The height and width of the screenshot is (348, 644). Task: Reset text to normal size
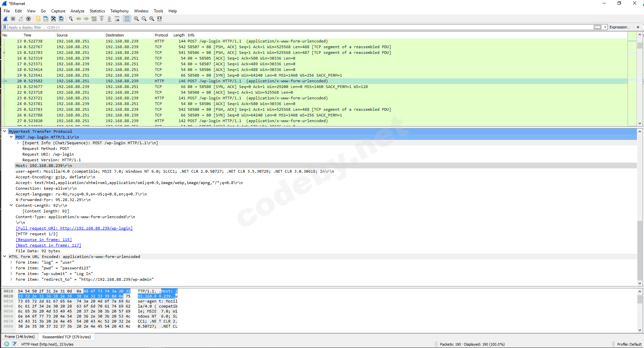(x=152, y=19)
